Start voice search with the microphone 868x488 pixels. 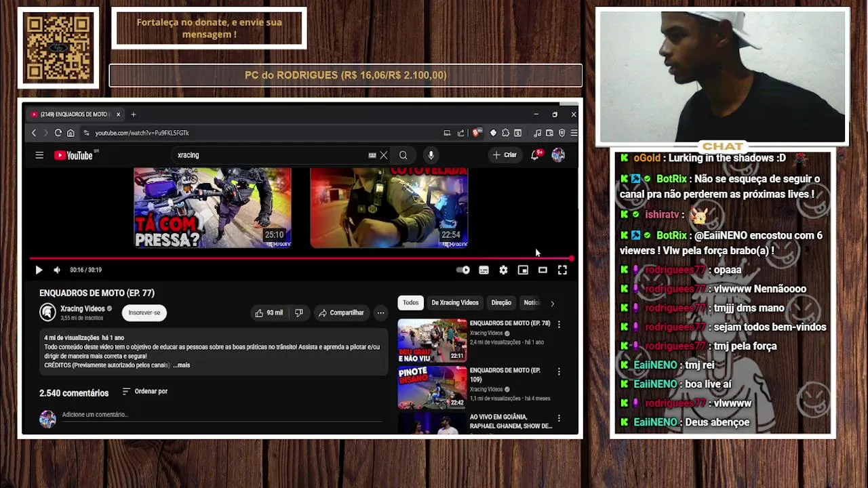[431, 155]
